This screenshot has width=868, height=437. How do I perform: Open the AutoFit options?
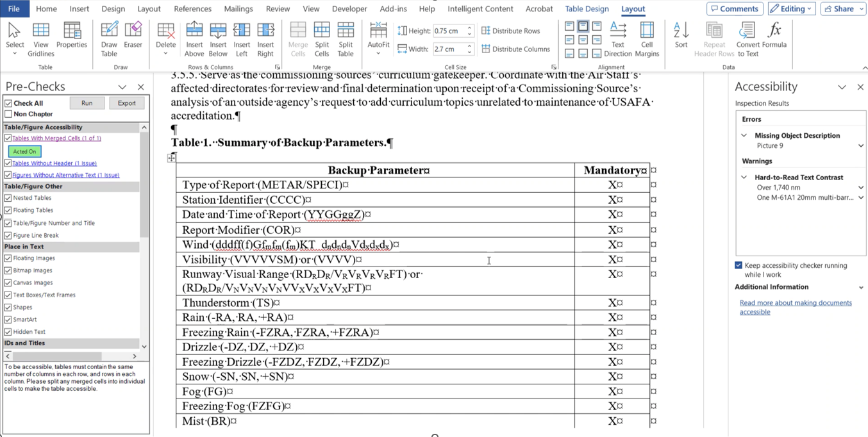pyautogui.click(x=378, y=38)
